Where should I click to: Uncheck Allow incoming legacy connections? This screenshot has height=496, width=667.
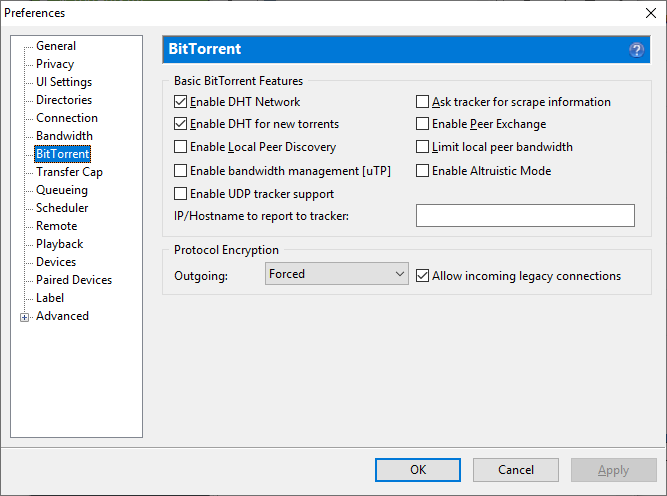pyautogui.click(x=422, y=276)
